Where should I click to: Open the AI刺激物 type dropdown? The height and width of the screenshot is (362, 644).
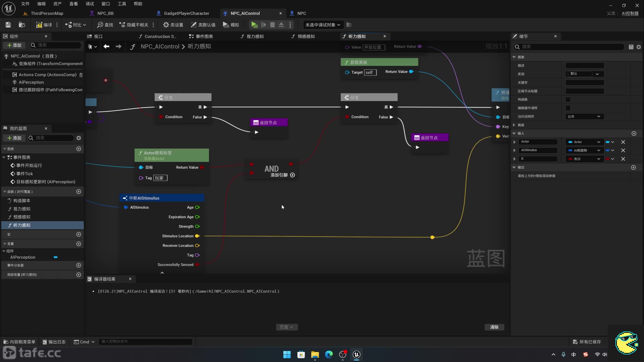(x=584, y=150)
